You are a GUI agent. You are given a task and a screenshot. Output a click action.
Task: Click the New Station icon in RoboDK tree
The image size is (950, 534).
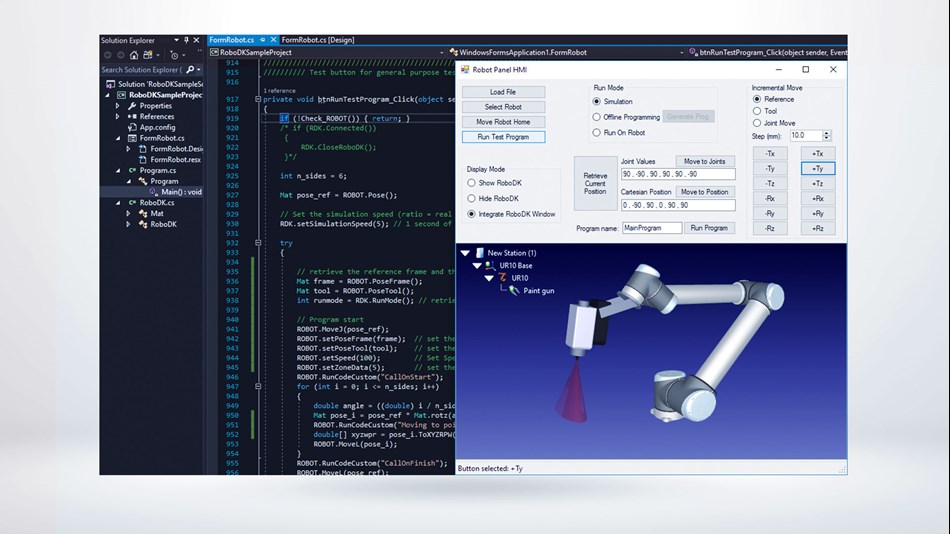pyautogui.click(x=479, y=253)
